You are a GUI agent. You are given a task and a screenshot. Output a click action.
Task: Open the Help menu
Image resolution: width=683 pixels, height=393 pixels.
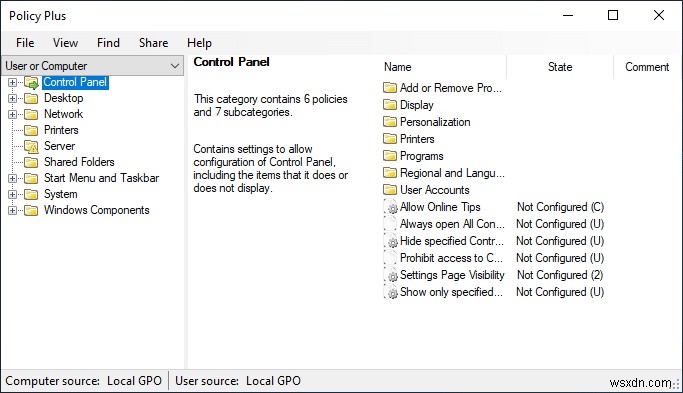click(199, 43)
